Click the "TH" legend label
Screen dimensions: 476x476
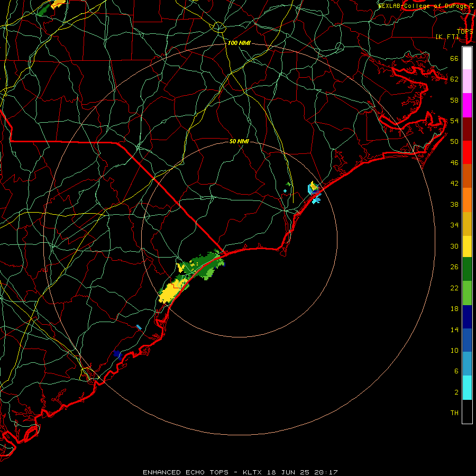pos(454,413)
